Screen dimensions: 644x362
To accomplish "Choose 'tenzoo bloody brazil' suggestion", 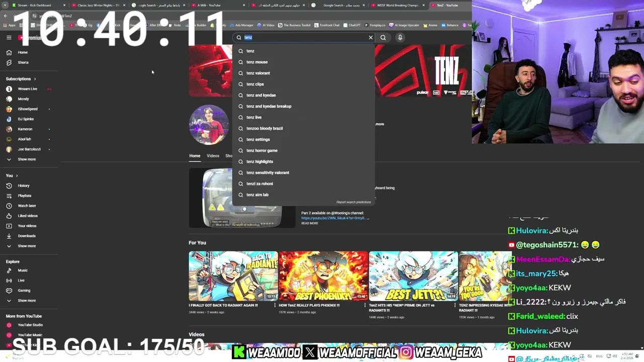I will pyautogui.click(x=303, y=128).
